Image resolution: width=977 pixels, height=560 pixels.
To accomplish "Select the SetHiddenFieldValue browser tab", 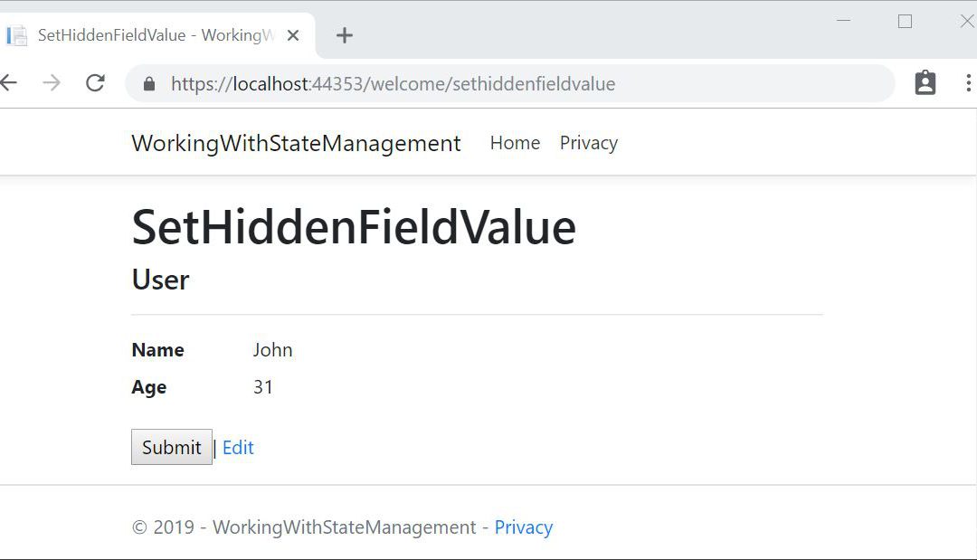I will point(154,35).
